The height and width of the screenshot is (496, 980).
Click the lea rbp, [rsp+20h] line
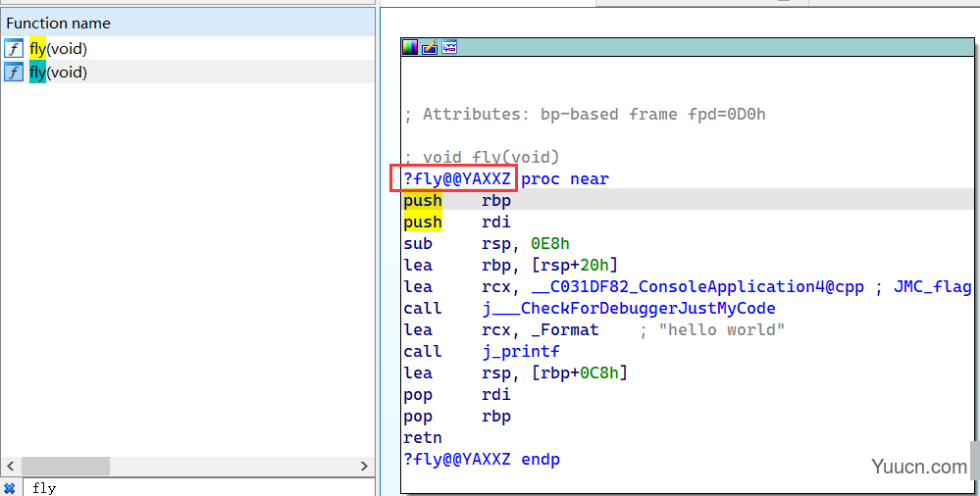coord(511,265)
